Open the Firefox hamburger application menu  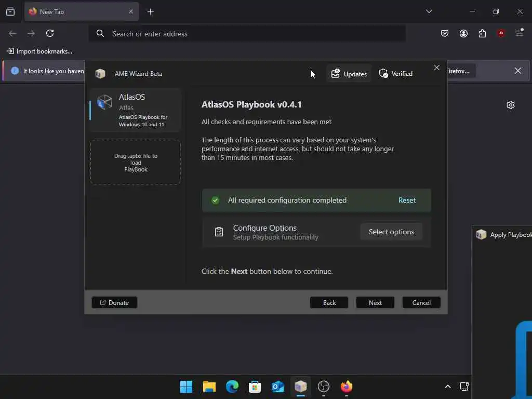click(x=520, y=33)
